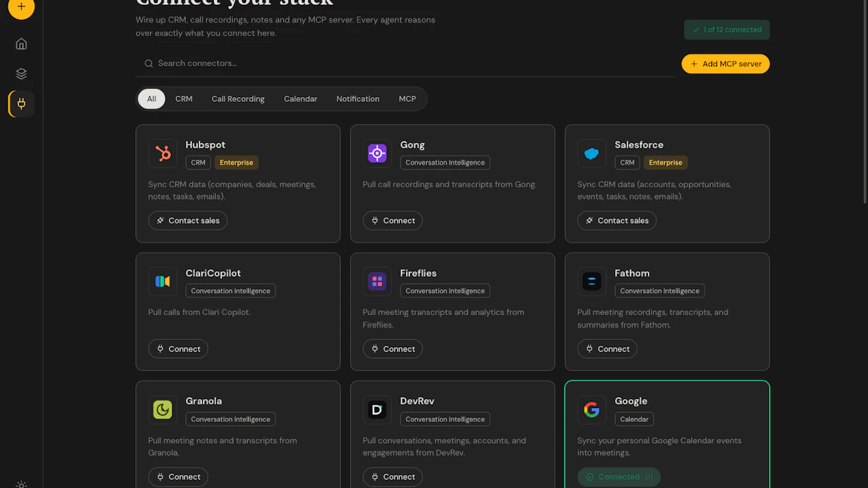
Task: Click the Fireflies logo icon
Action: [377, 282]
